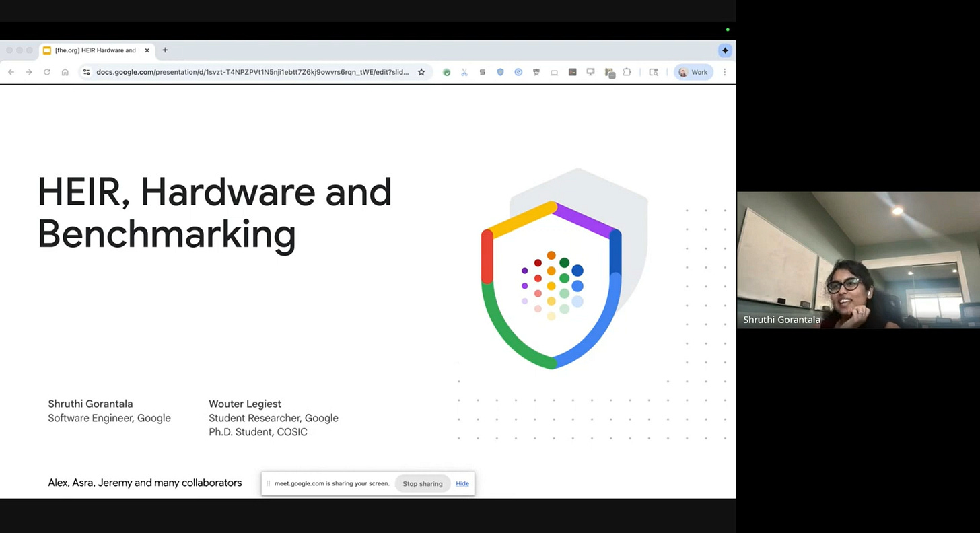Click the dark square extension icon
980x533 pixels.
(572, 72)
